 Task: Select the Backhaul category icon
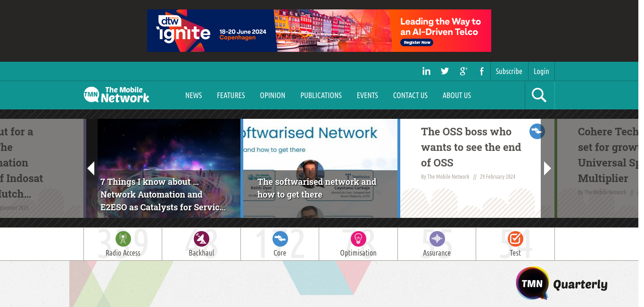click(x=201, y=239)
